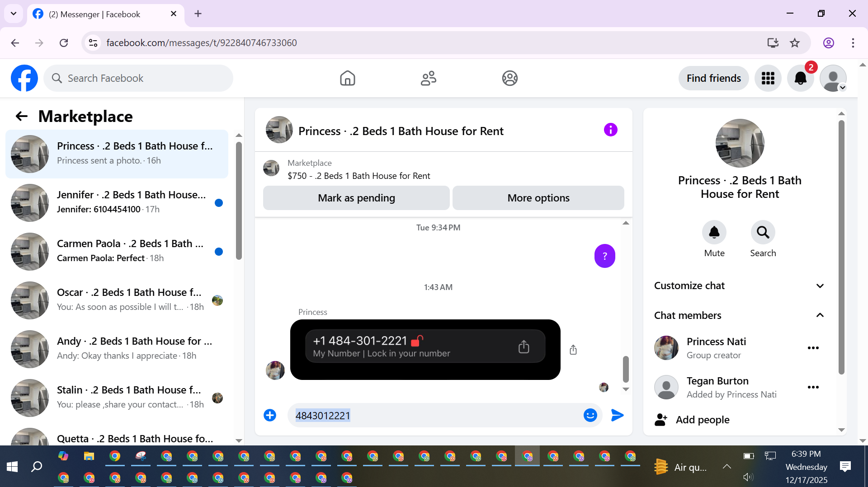
Task: Click the message input containing 4843012221
Action: 434,415
